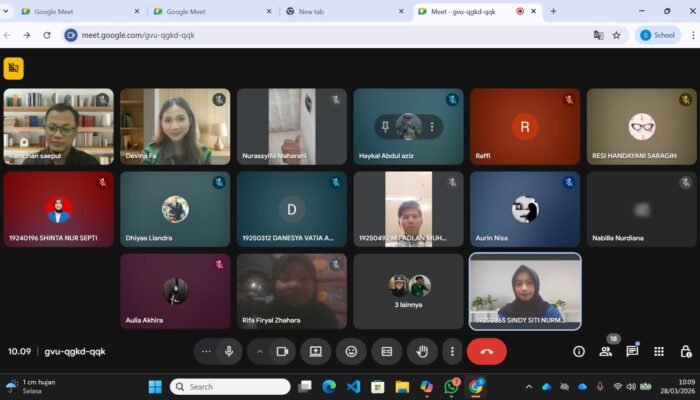Select the Meet - gvu-qgkd-qqk tab
This screenshot has width=700, height=400.
tap(477, 12)
